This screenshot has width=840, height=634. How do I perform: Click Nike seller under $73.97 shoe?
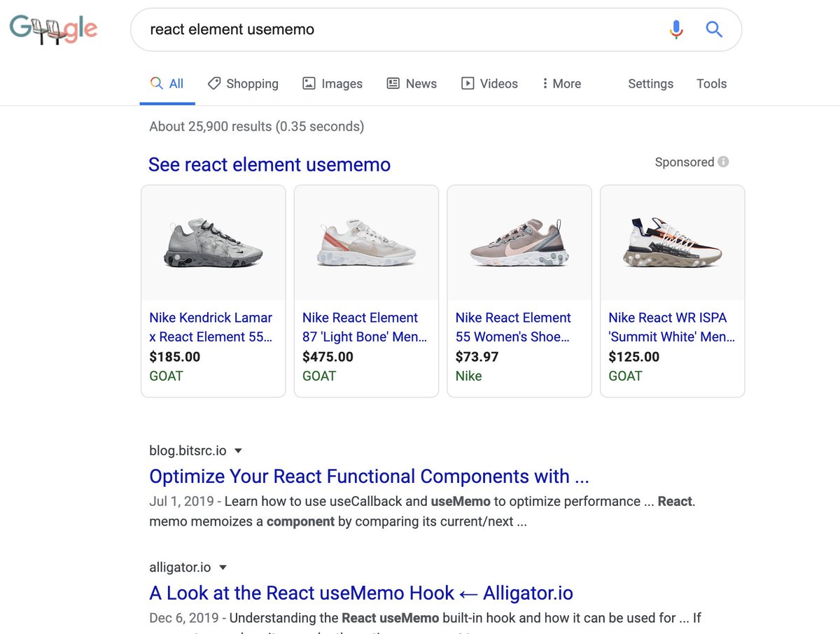point(468,376)
